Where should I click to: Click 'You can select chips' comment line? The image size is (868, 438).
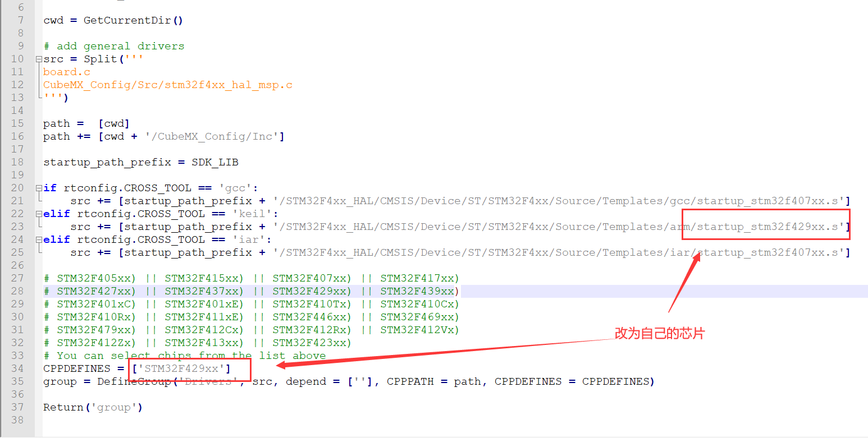point(185,356)
